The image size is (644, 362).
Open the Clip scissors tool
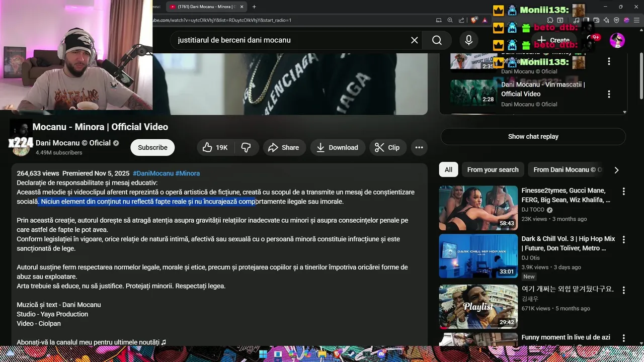[x=387, y=147]
